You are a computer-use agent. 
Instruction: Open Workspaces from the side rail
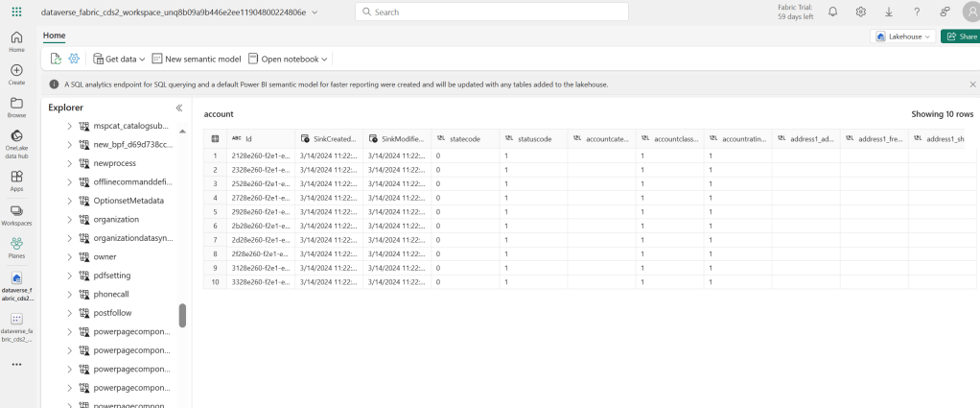[x=16, y=214]
